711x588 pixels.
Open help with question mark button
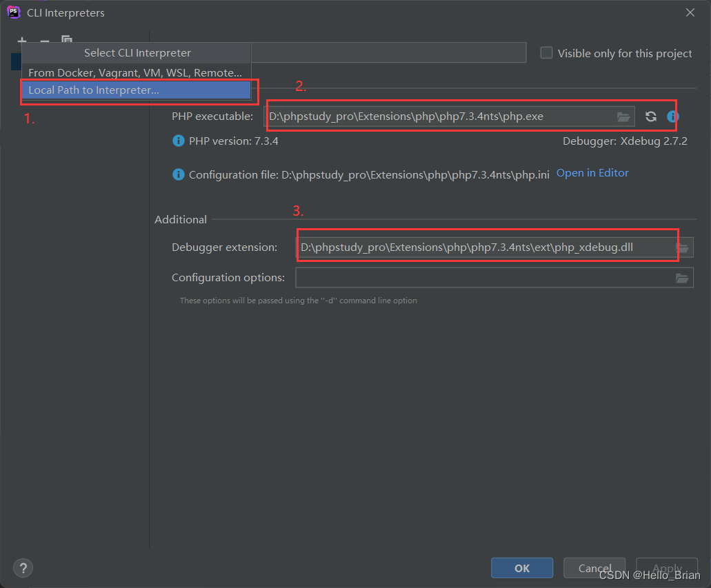point(23,568)
